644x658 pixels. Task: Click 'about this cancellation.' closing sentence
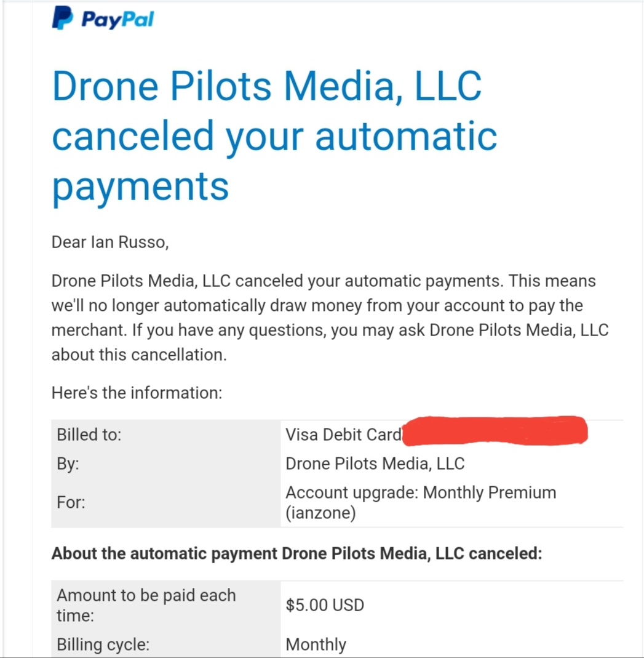[x=139, y=355]
